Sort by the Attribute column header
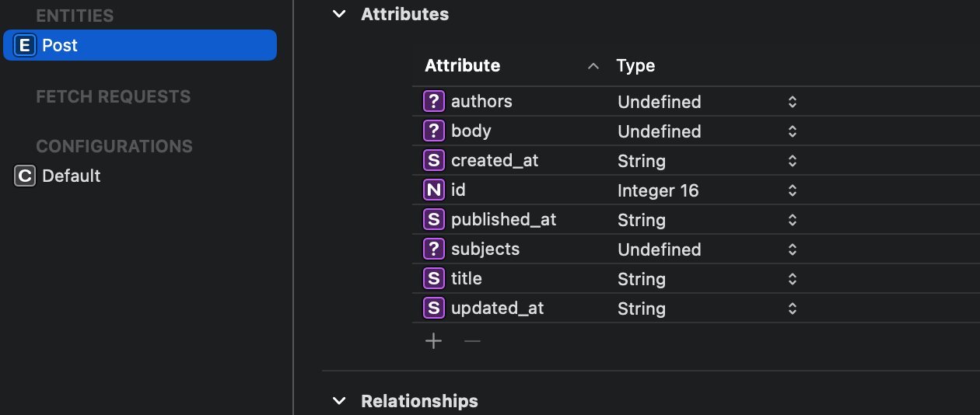Viewport: 980px width, 415px height. [x=462, y=66]
